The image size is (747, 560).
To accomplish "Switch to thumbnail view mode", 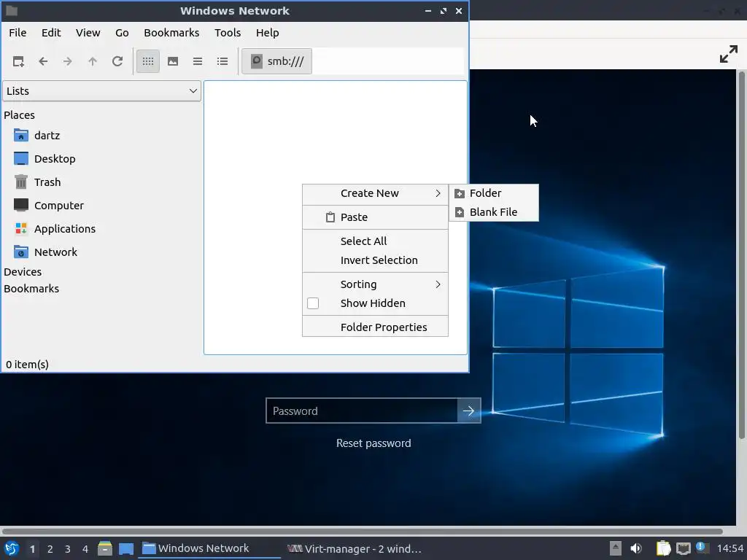I will click(x=173, y=61).
